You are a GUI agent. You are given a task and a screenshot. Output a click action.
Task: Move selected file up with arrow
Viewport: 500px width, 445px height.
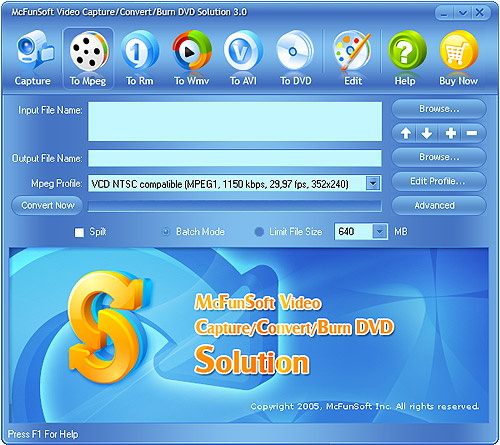pyautogui.click(x=406, y=133)
